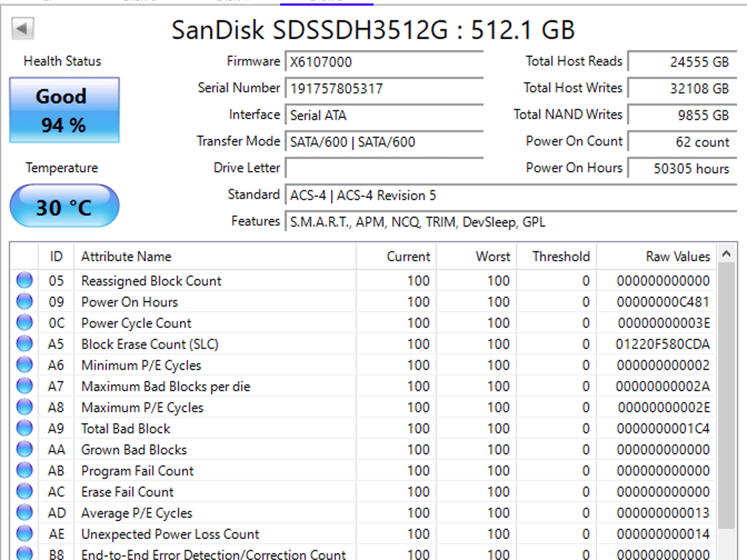Viewport: 747px width, 560px height.
Task: Click raw value 0000000001C4
Action: (x=663, y=428)
